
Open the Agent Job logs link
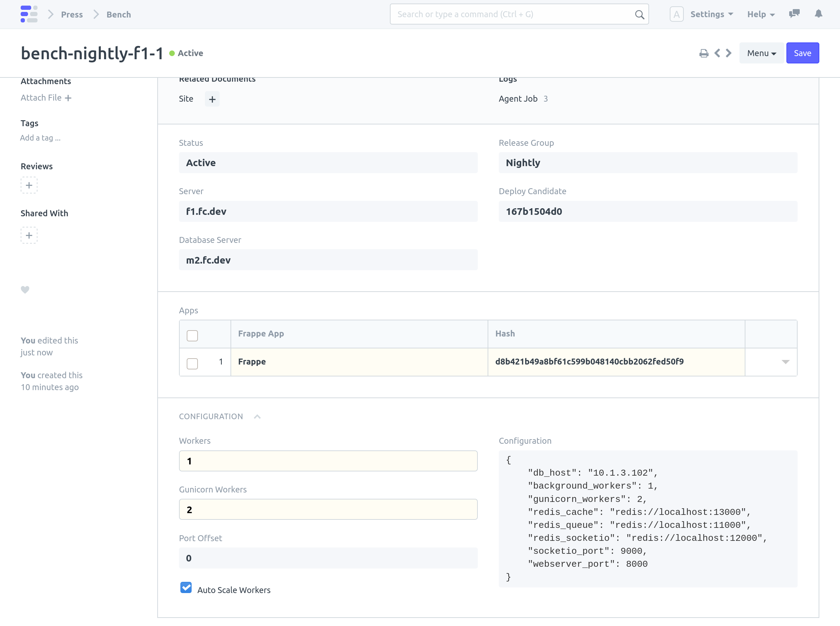coord(518,98)
